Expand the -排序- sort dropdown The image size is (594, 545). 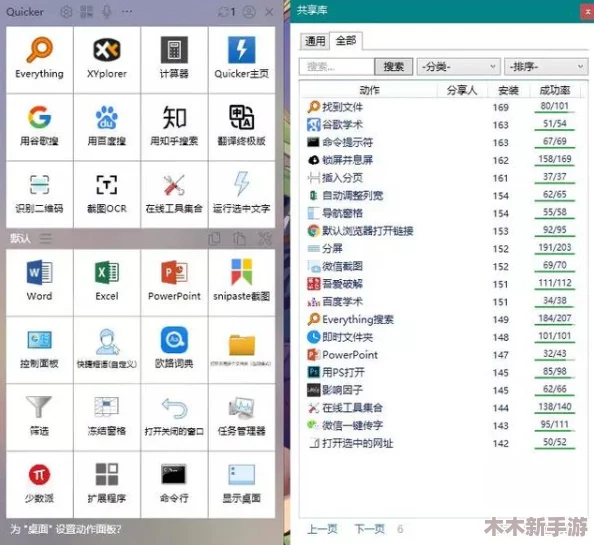[546, 67]
